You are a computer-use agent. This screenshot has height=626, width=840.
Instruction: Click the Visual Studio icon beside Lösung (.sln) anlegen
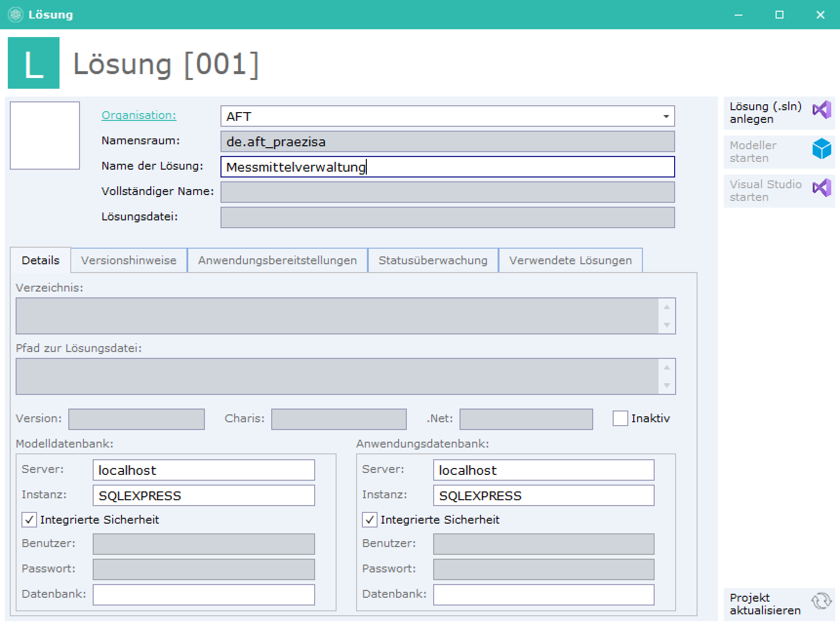tap(821, 110)
